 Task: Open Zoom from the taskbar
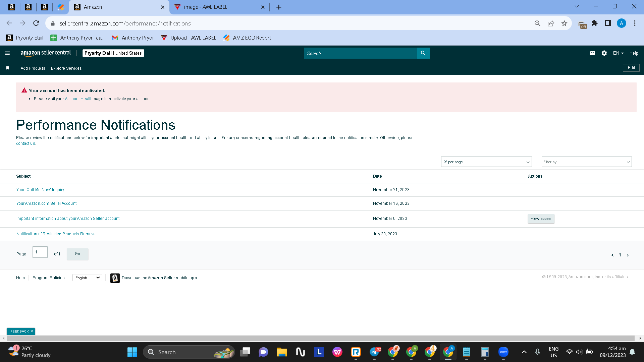(503, 352)
